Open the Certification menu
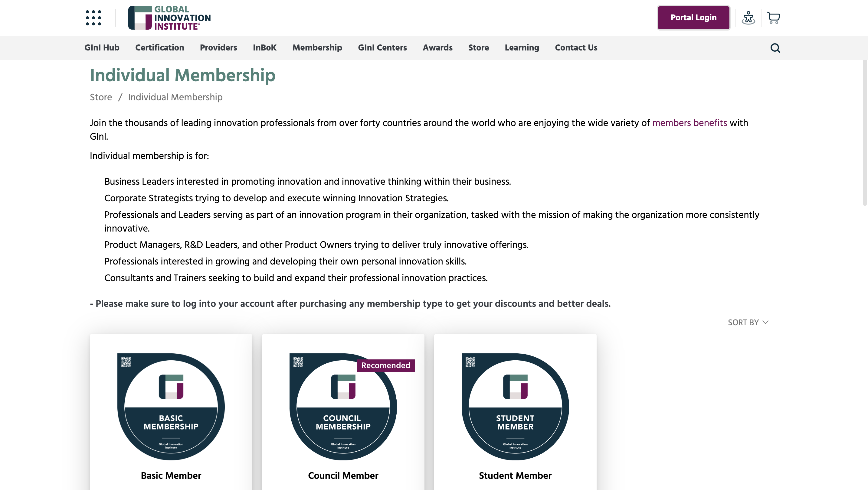The height and width of the screenshot is (490, 868). pyautogui.click(x=159, y=48)
